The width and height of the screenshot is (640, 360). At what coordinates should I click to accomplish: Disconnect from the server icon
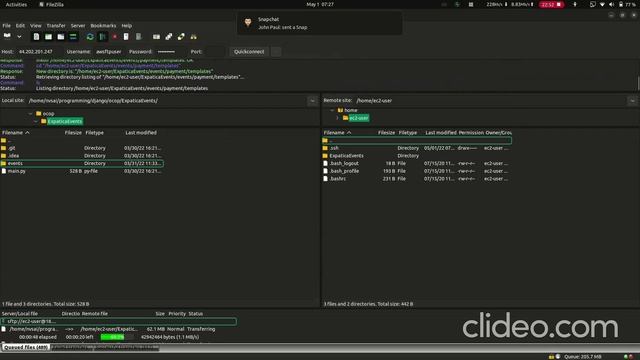126,37
